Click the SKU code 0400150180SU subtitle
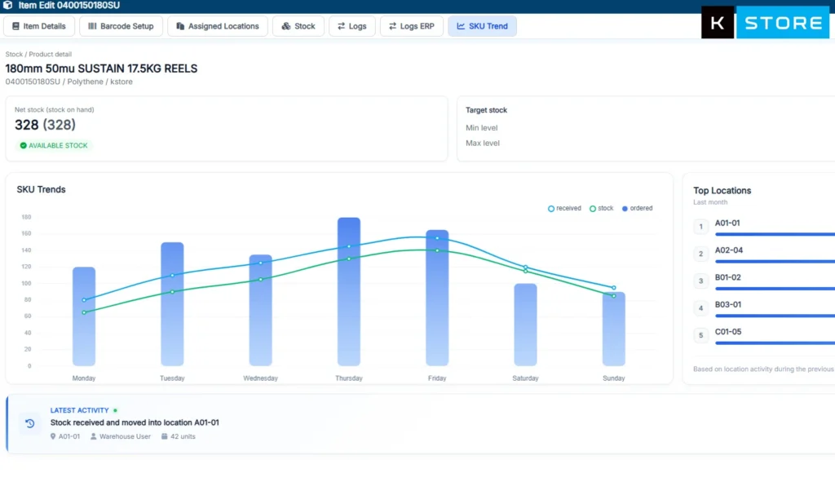This screenshot has height=504, width=835. pyautogui.click(x=33, y=82)
